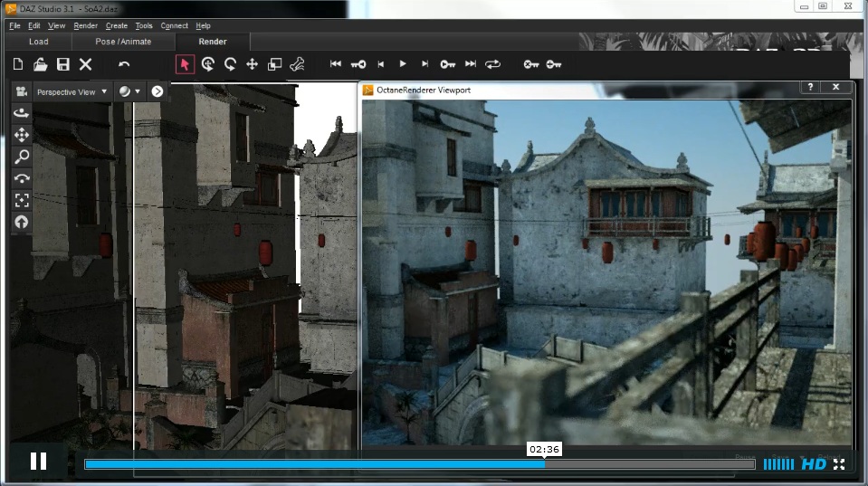Go to next keyframe

tap(447, 64)
